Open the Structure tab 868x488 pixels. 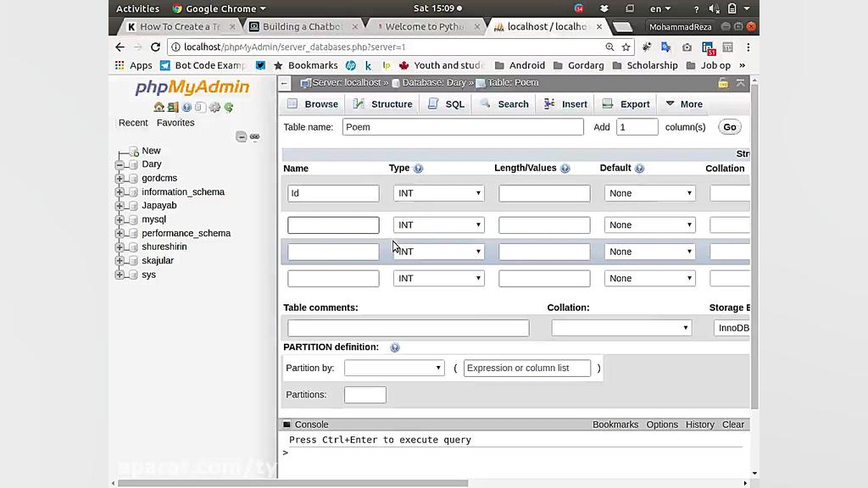point(383,104)
